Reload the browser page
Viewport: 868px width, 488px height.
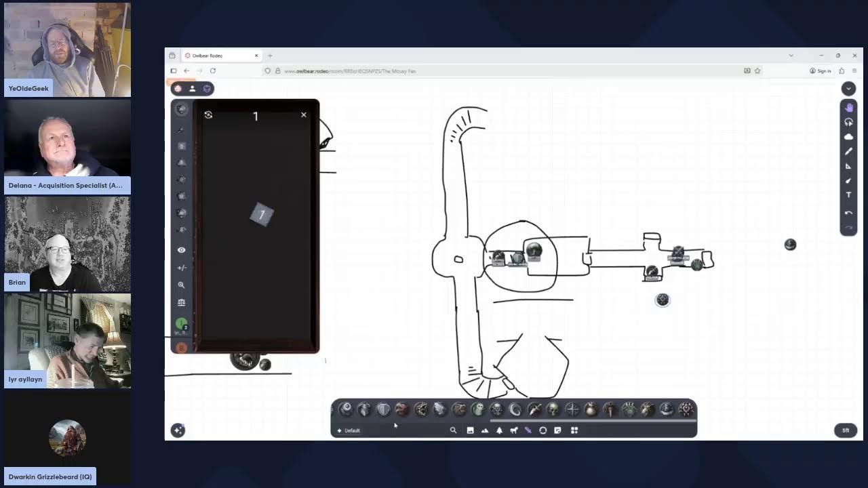point(213,70)
